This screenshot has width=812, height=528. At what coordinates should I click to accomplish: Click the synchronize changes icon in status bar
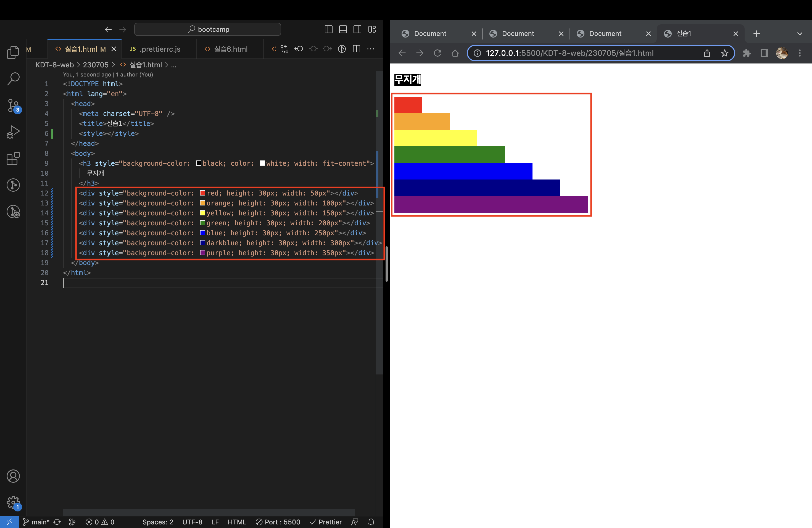click(57, 522)
